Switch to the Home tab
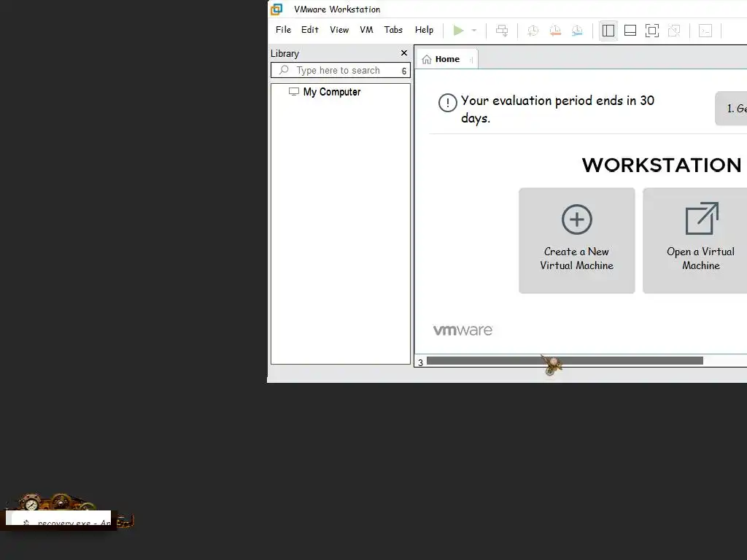This screenshot has width=747, height=560. (447, 59)
